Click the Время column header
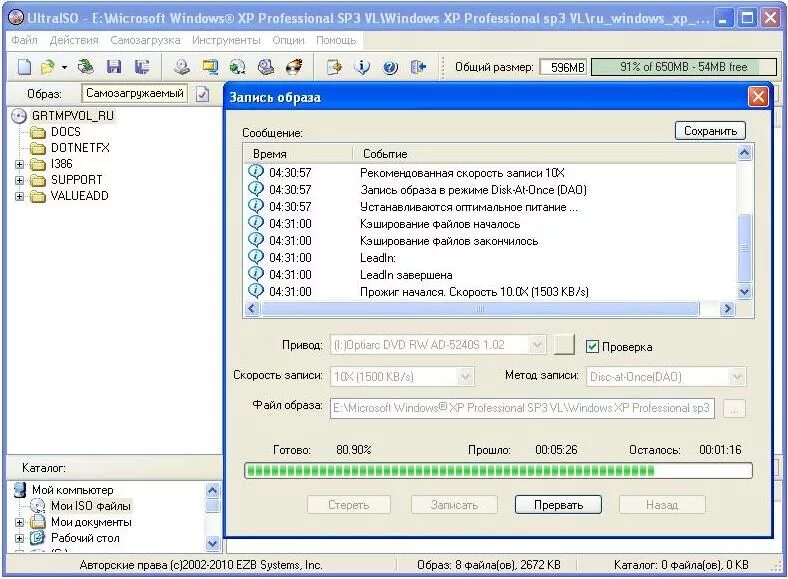The height and width of the screenshot is (579, 788). point(299,154)
